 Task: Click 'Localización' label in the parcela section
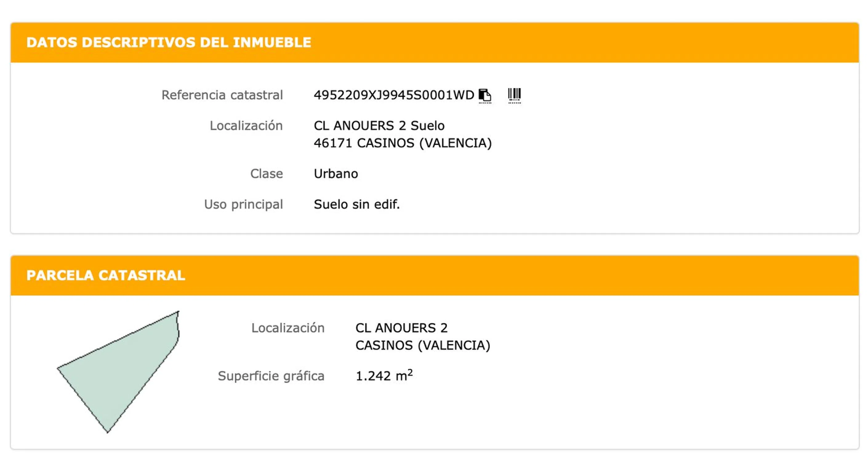click(x=288, y=328)
